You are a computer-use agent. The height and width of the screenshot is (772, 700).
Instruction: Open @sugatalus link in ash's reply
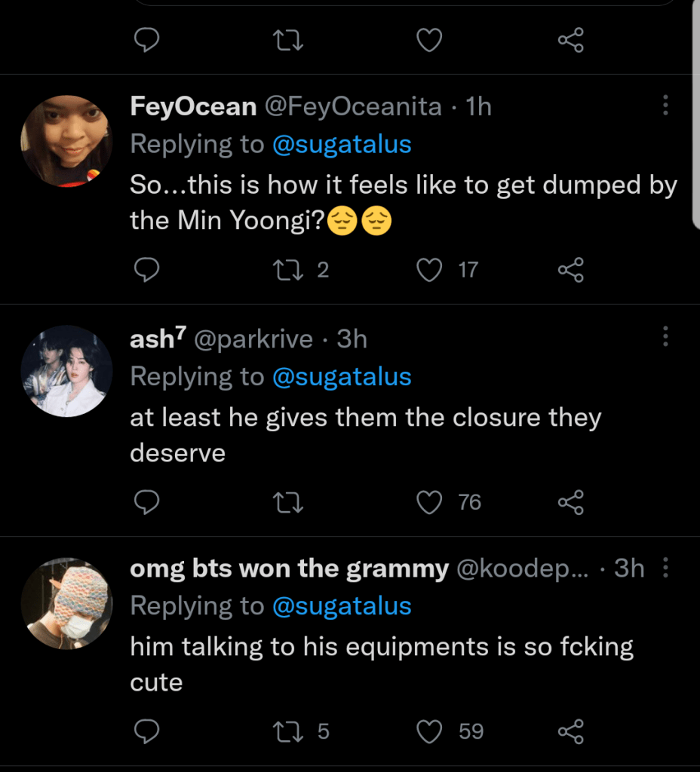341,376
